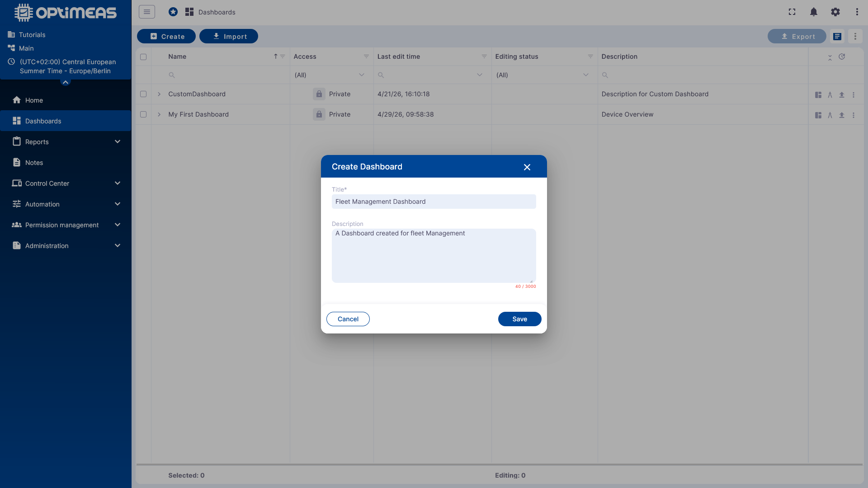Open top-right vertical dots menu

[x=857, y=12]
